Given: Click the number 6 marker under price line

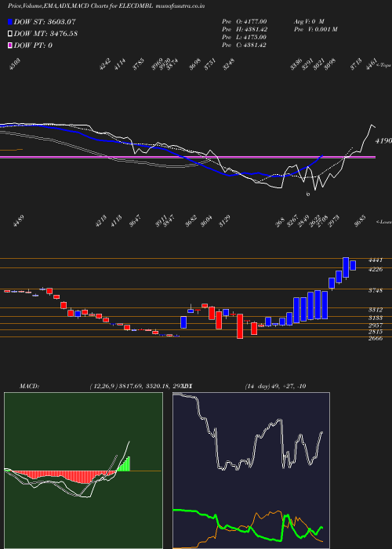Looking at the screenshot, I should coord(308,194).
